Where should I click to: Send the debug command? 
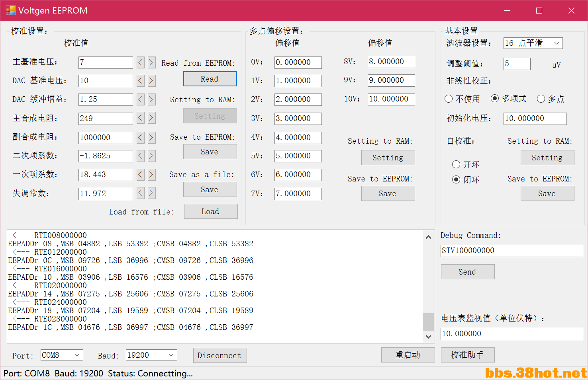(x=468, y=272)
